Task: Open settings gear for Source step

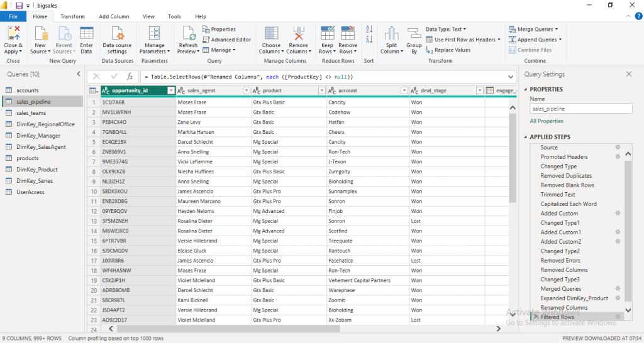Action: click(618, 148)
